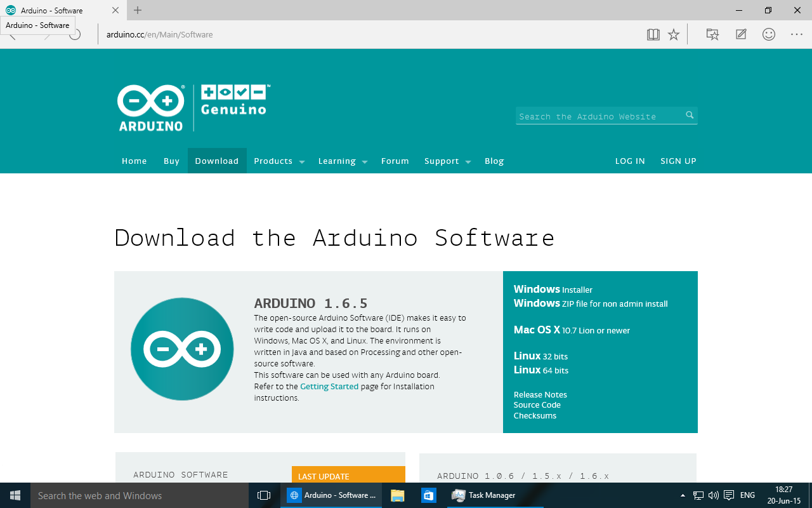Open Getting Started page link
This screenshot has height=508, width=812.
click(x=329, y=387)
